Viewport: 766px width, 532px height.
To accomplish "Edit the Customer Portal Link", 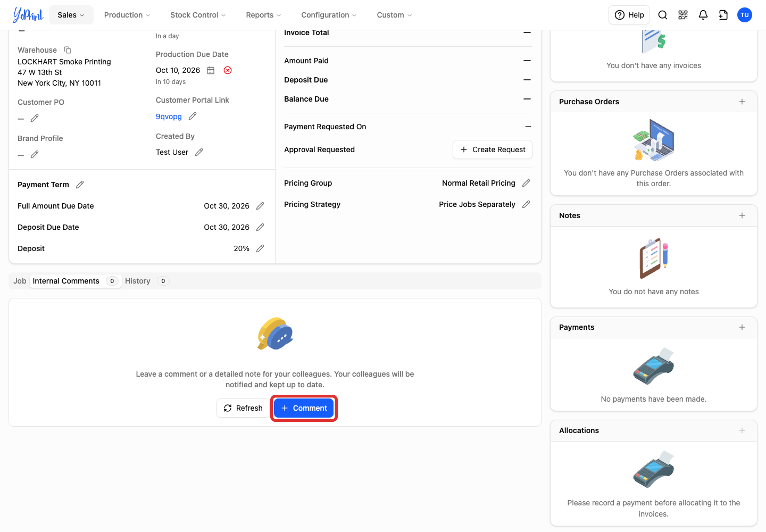I will tap(193, 116).
